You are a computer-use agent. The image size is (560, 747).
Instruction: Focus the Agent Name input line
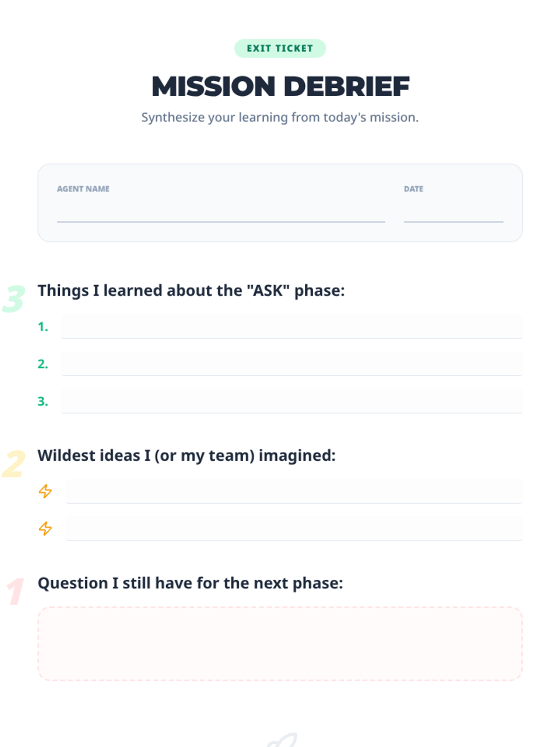221,212
